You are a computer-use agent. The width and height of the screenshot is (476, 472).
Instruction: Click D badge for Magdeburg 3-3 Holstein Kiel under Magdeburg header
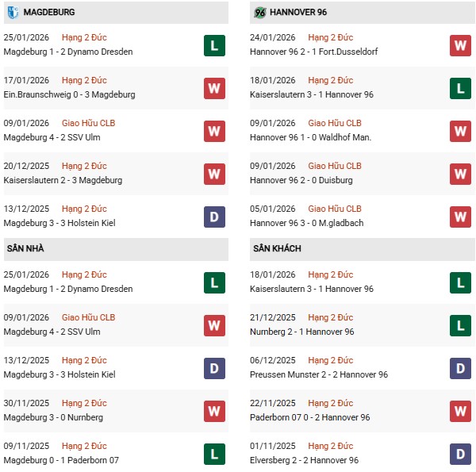pyautogui.click(x=214, y=217)
